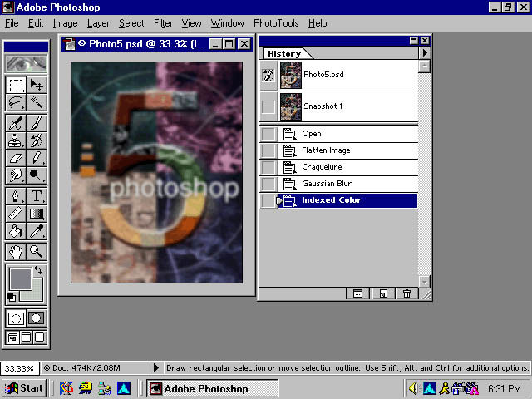Select the Lasso tool
Image resolution: width=532 pixels, height=399 pixels.
coord(16,102)
